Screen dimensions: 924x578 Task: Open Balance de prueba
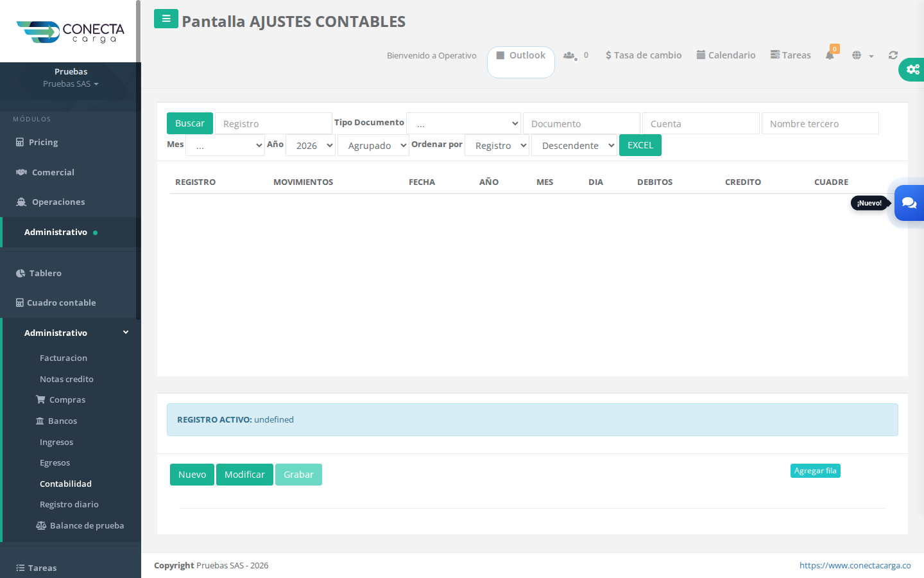80,525
